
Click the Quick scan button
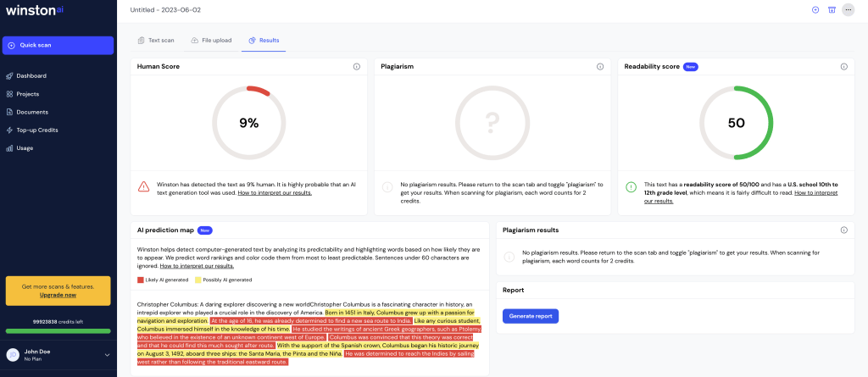58,46
